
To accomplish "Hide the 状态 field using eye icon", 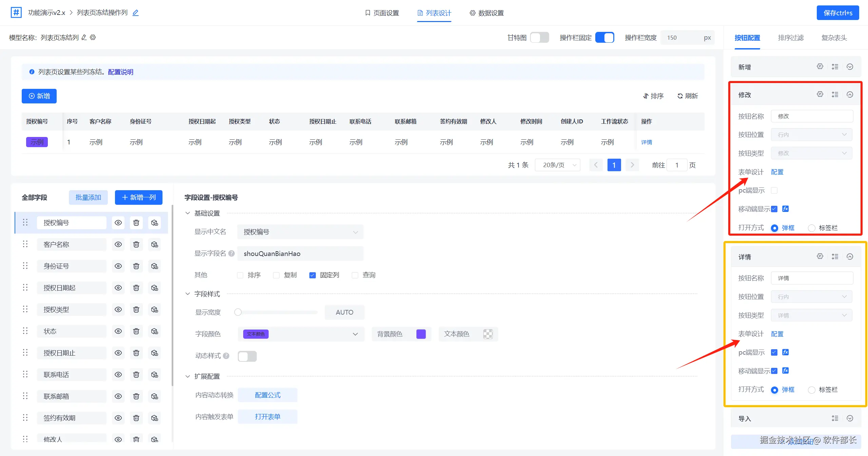I will (x=118, y=331).
